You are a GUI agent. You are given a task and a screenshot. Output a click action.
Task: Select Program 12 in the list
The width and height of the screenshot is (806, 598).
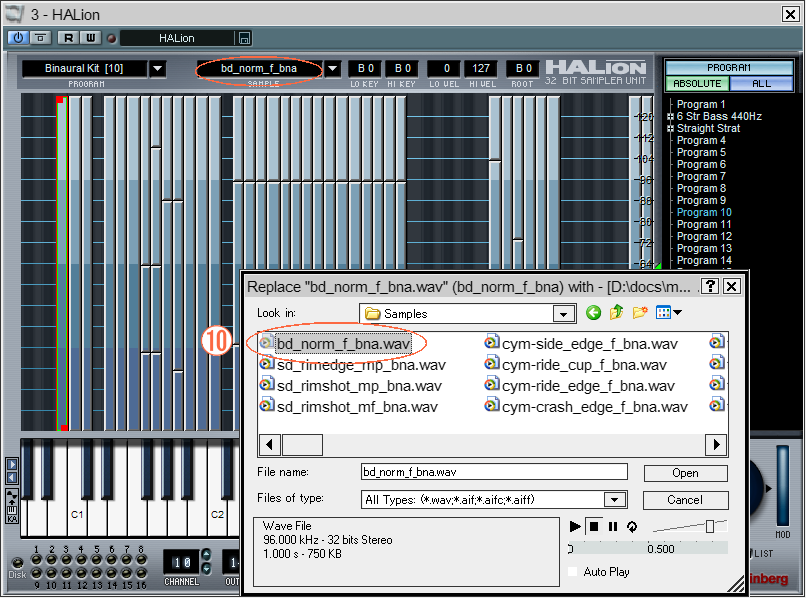704,237
